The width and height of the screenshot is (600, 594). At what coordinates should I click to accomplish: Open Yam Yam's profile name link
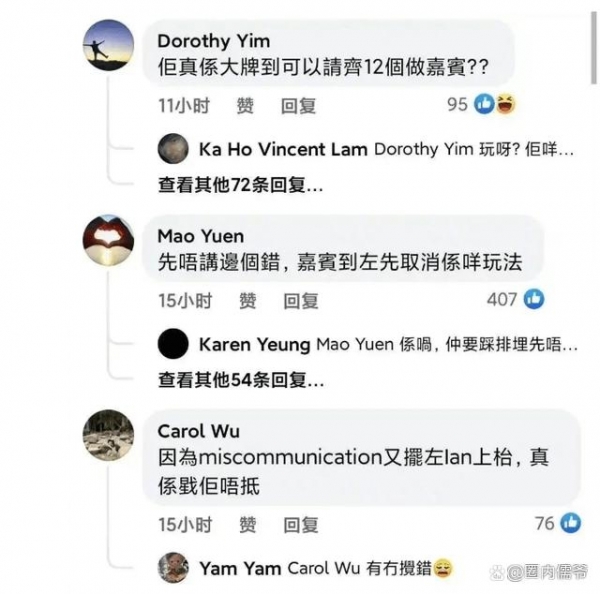240,568
